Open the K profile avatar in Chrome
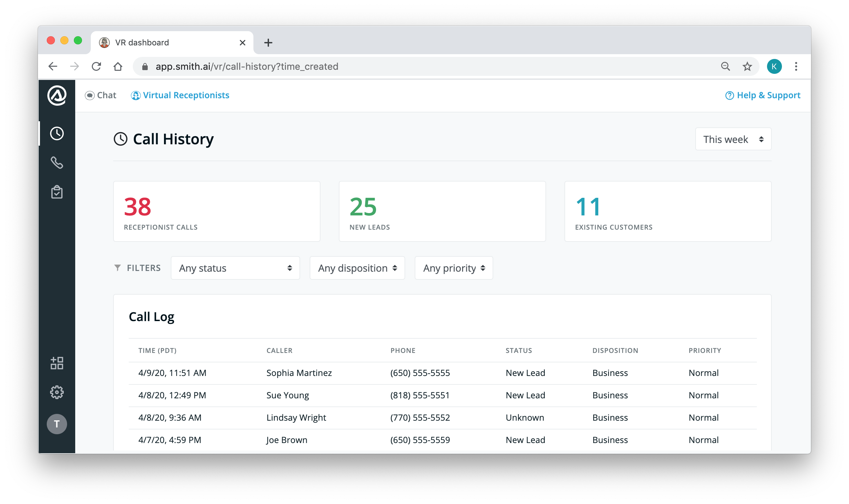Screen dimensions: 849x504 774,66
